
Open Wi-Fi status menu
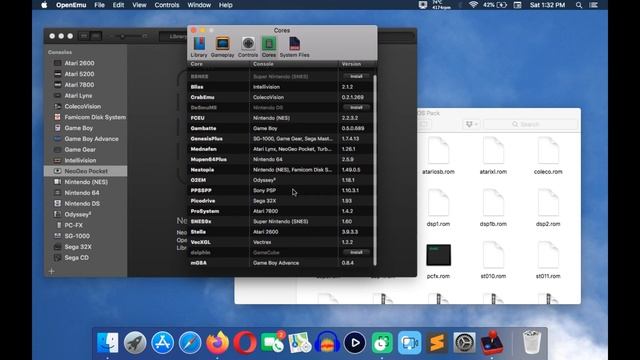click(473, 5)
